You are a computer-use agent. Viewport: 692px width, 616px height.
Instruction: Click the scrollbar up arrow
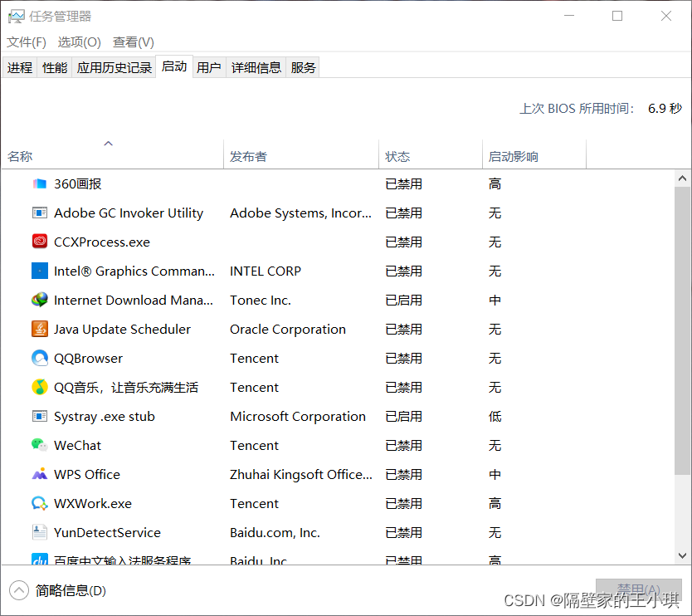pos(682,178)
